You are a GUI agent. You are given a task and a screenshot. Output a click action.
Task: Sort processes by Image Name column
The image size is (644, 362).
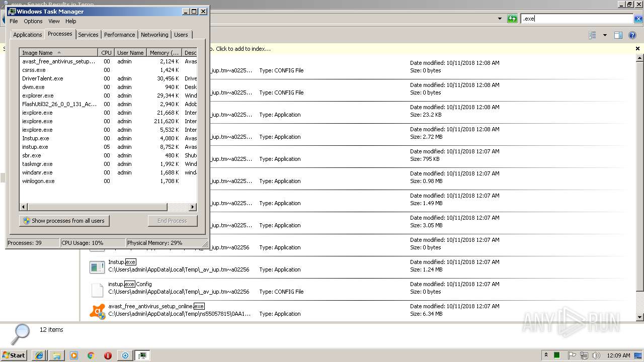tap(59, 53)
